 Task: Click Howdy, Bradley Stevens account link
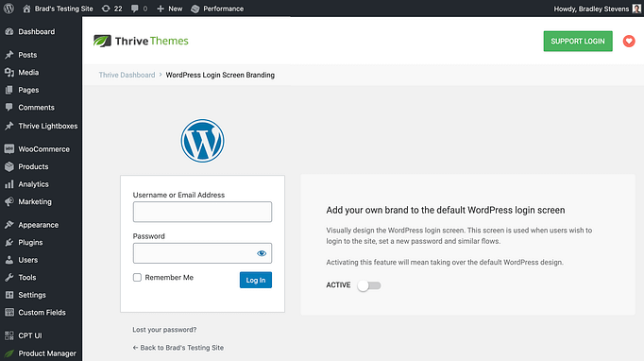click(591, 9)
